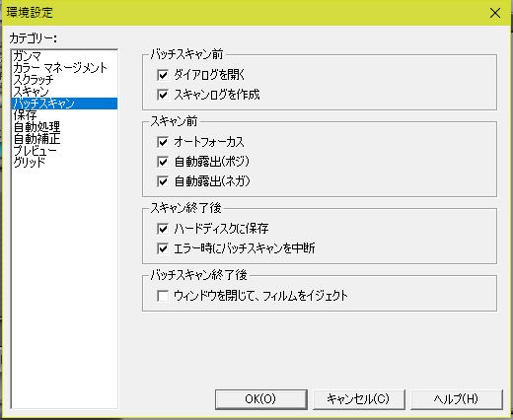This screenshot has width=513, height=420.
Task: Select スクラッチ in the category list
Action: (64, 80)
